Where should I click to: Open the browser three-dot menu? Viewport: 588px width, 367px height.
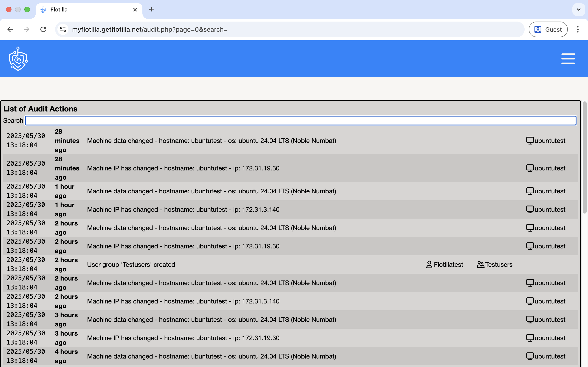[x=578, y=29]
